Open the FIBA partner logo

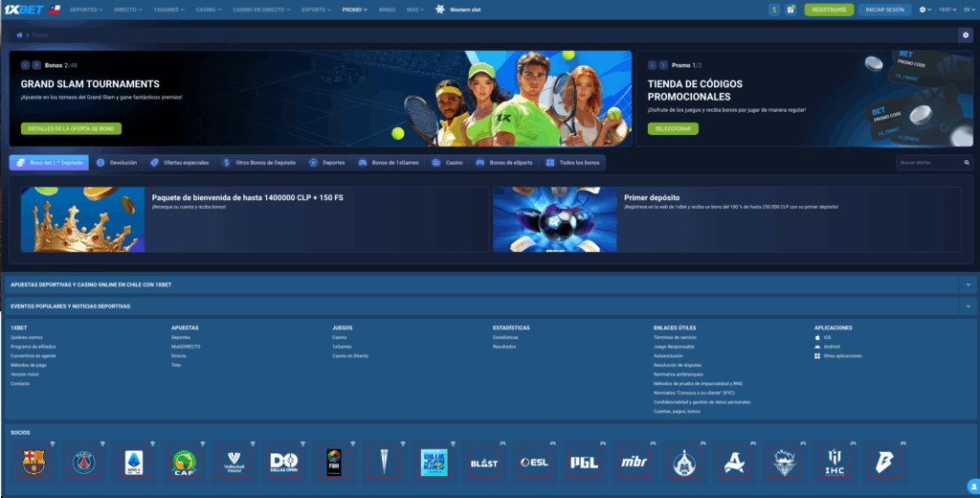pyautogui.click(x=334, y=463)
